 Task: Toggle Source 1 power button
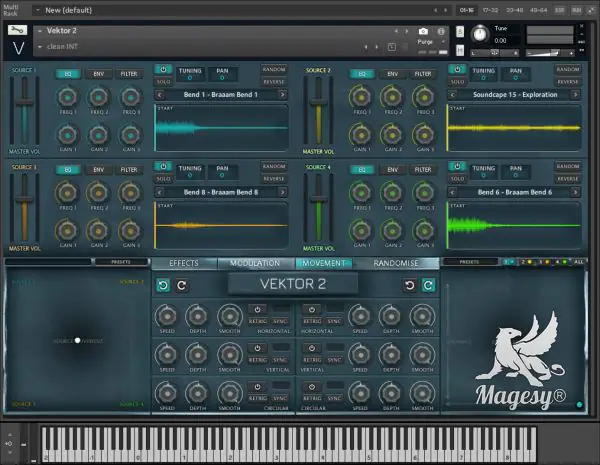163,70
